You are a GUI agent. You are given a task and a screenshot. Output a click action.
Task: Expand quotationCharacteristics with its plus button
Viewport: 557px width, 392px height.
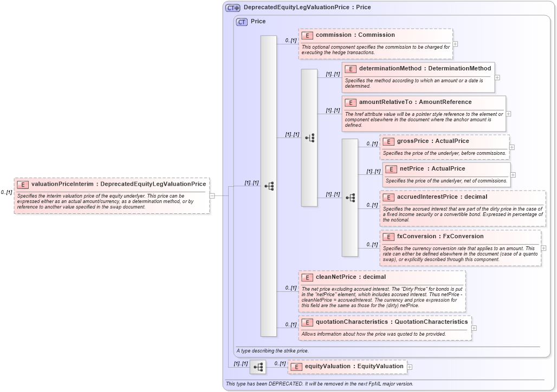pos(474,328)
